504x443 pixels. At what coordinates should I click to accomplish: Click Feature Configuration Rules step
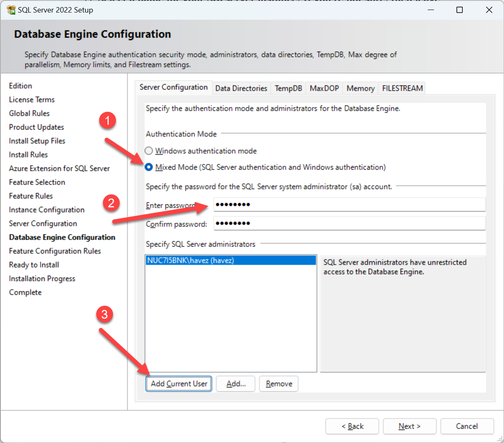(x=55, y=251)
